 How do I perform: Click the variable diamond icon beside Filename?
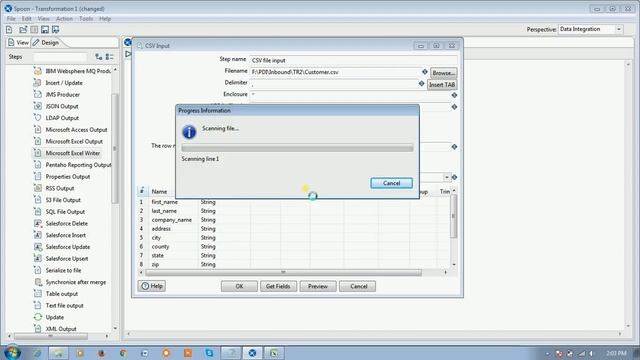coord(424,72)
